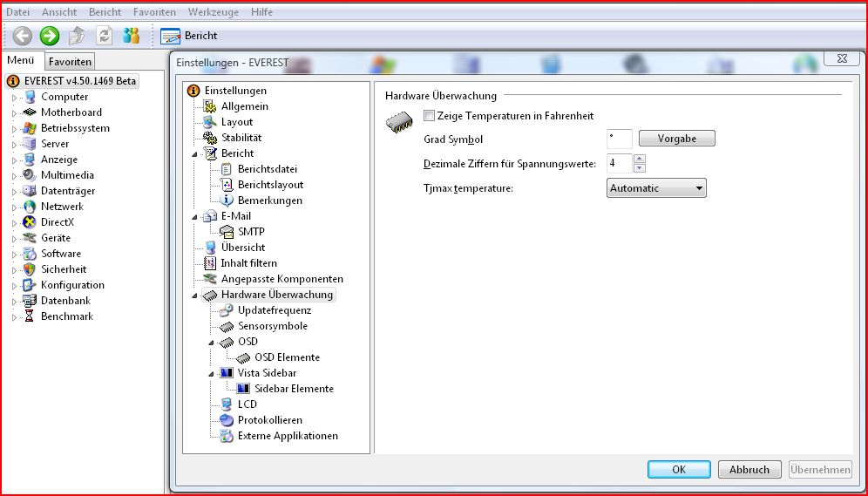Switch to the Favoriten tab

pyautogui.click(x=69, y=61)
